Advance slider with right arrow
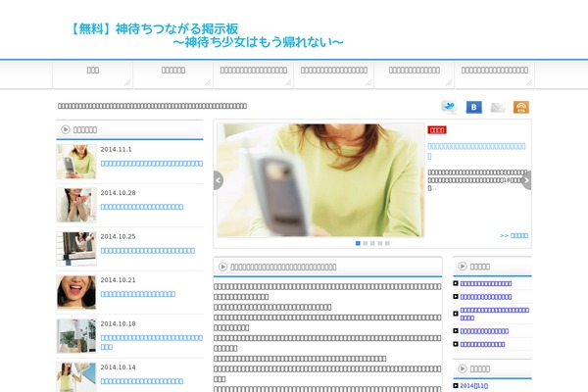The width and height of the screenshot is (588, 392). coord(526,180)
